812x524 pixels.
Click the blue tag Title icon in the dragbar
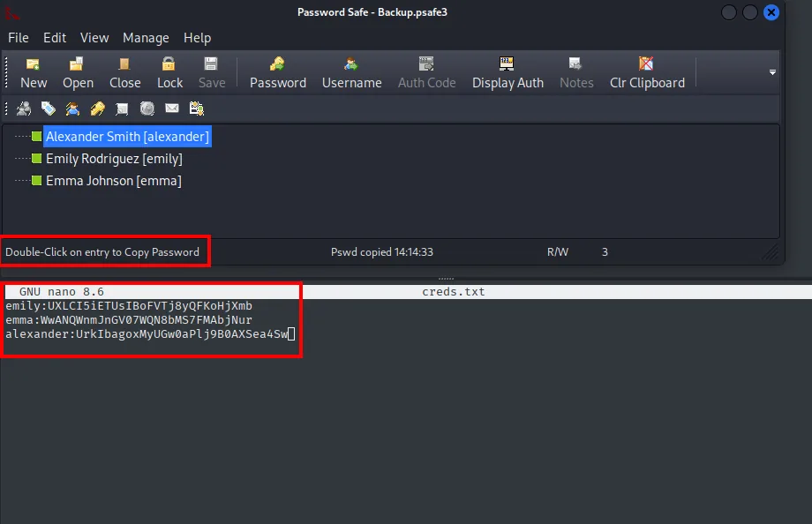49,109
